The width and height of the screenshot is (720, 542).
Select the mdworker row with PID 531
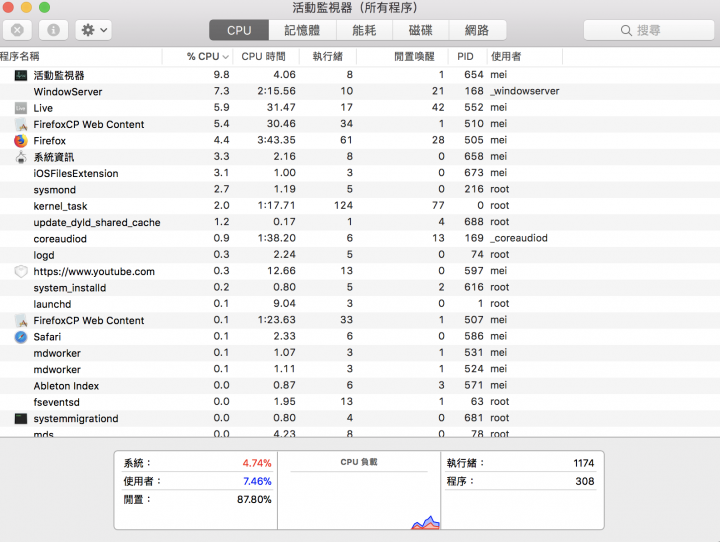(x=360, y=353)
